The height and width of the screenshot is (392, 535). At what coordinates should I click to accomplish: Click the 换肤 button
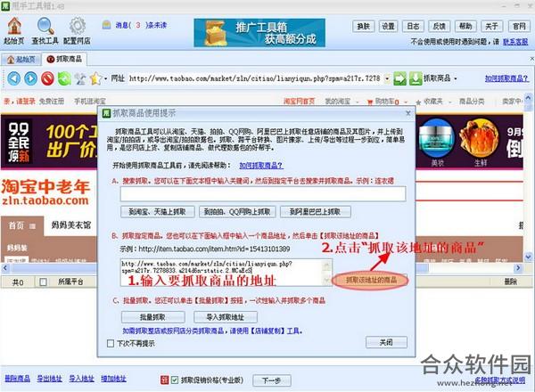pyautogui.click(x=364, y=26)
